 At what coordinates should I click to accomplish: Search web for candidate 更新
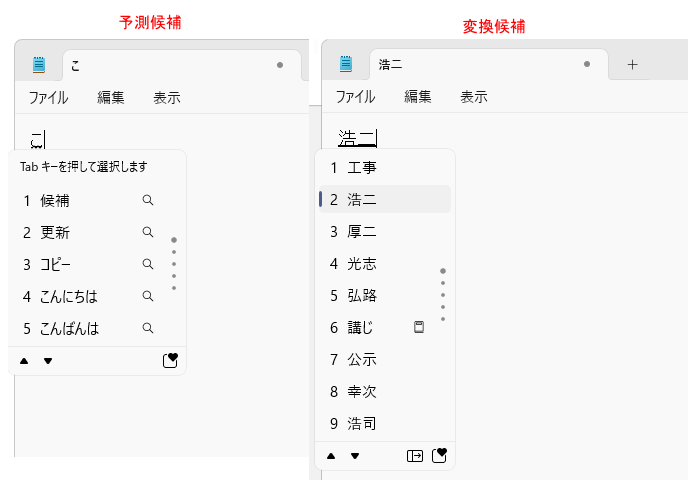coord(148,232)
